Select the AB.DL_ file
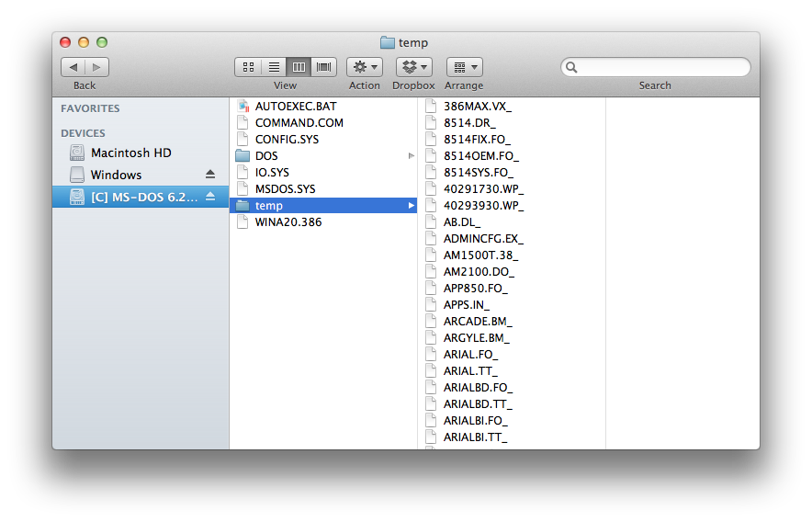 [512, 222]
